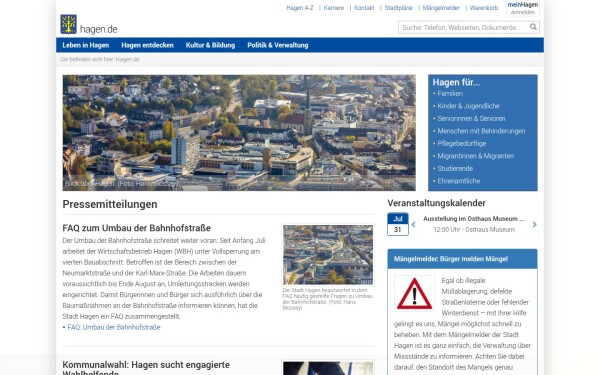Open the Karriere link
This screenshot has height=375, width=600.
(x=334, y=8)
